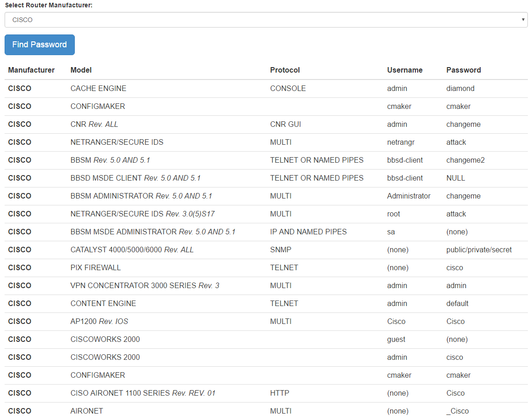Select the AP1200 Rev. IOS model cell
Viewport: 532px width, 420px height.
click(100, 322)
